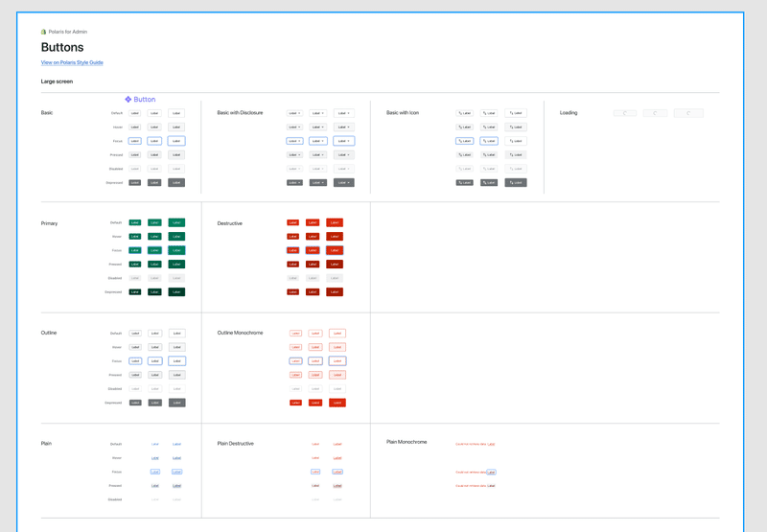
Task: Click the Plain Monochrome section heading
Action: (x=407, y=442)
